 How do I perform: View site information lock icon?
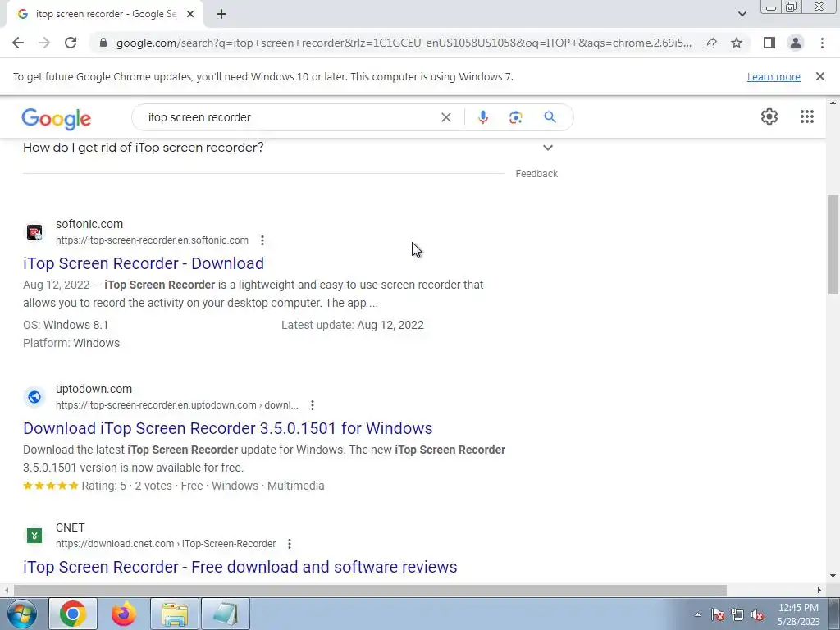[103, 43]
